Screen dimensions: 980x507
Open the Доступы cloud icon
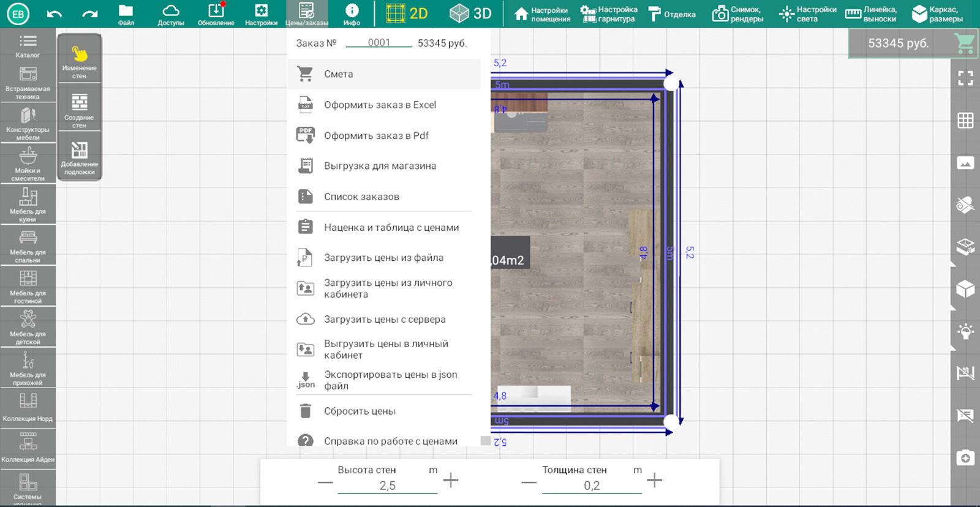[170, 14]
